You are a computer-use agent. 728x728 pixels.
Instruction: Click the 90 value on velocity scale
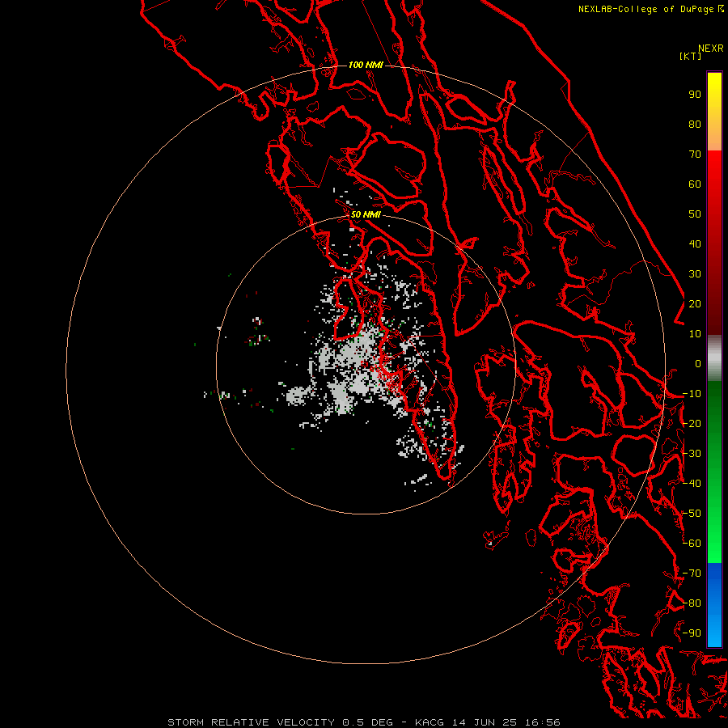(x=695, y=95)
